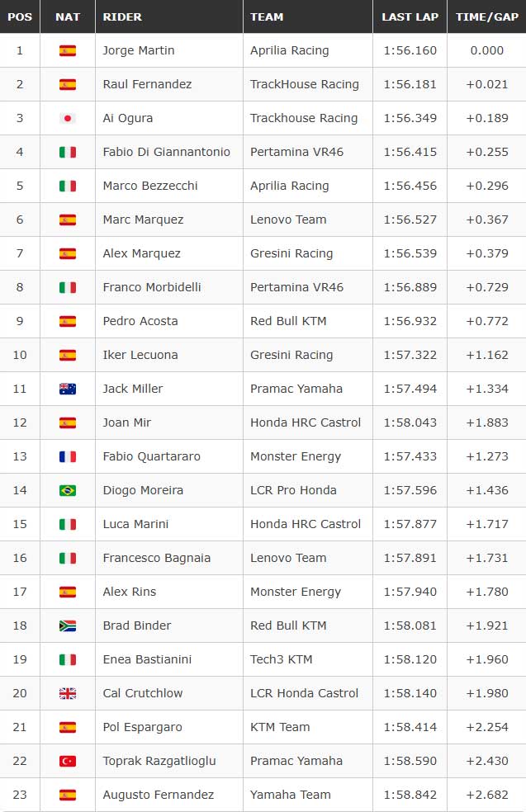526x812 pixels.
Task: Click team name Honda HRC Castrol for Joan Mir
Action: tap(306, 423)
